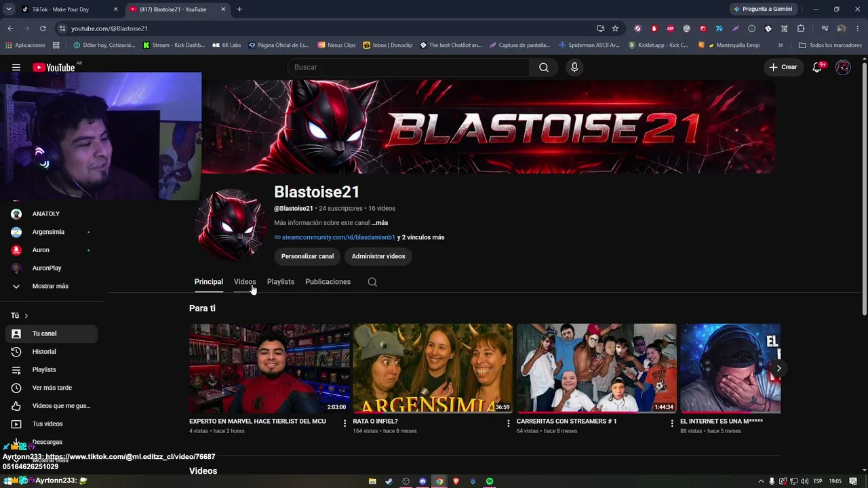Focus the Buscar search field
Viewport: 868px width, 488px height.
pos(409,67)
